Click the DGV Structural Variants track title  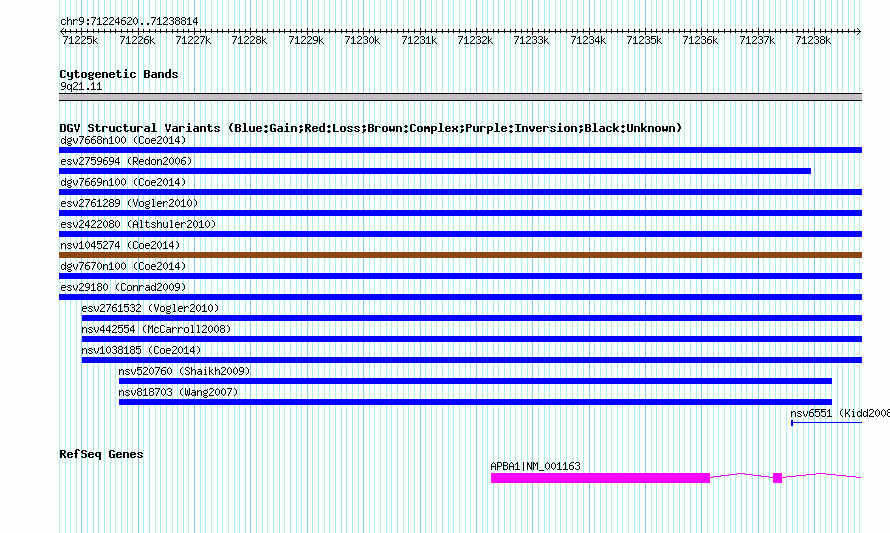coord(371,128)
